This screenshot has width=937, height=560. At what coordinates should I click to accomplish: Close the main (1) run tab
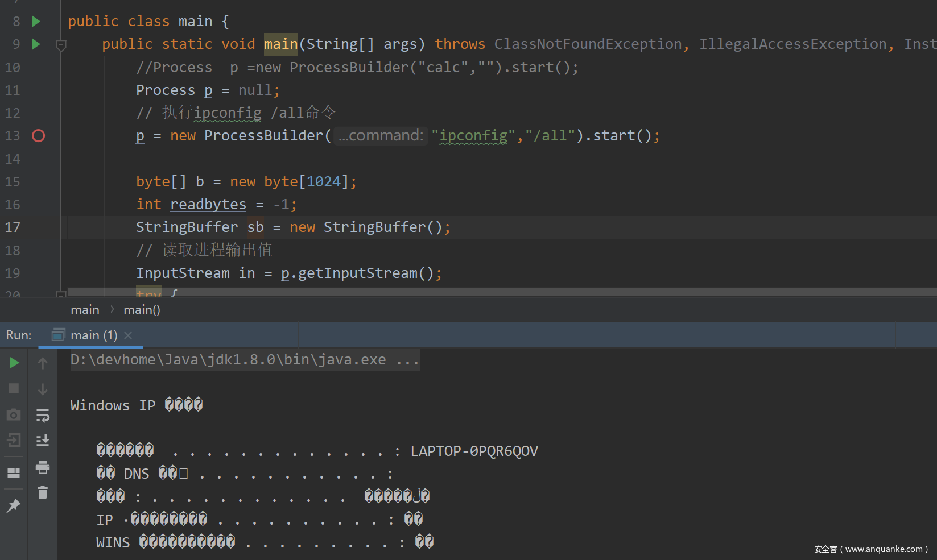click(x=128, y=335)
